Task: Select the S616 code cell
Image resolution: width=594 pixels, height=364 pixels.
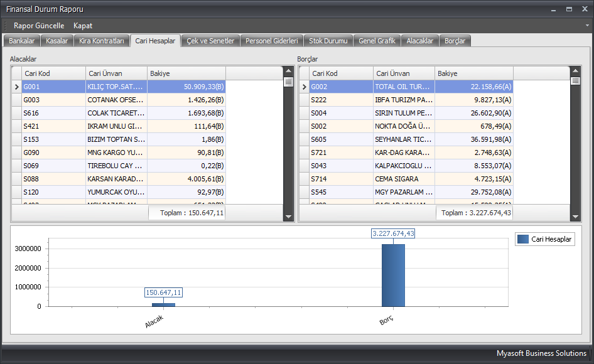Action: [54, 113]
